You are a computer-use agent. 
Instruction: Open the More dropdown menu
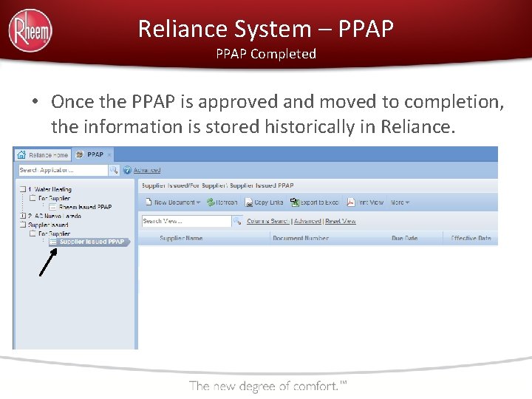(x=400, y=202)
